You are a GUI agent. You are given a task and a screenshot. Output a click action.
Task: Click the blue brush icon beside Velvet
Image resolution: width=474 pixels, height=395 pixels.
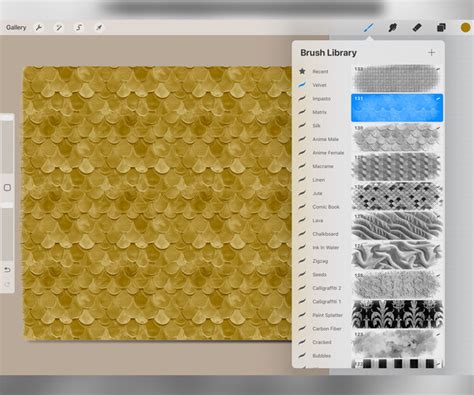tap(302, 85)
